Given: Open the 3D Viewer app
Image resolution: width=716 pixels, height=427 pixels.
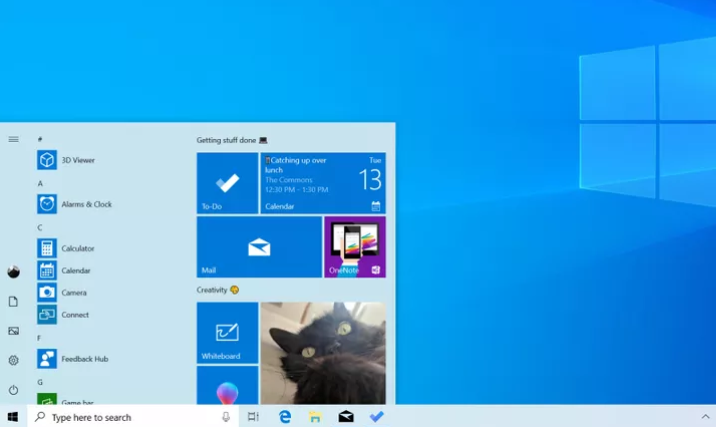Looking at the screenshot, I should click(66, 160).
